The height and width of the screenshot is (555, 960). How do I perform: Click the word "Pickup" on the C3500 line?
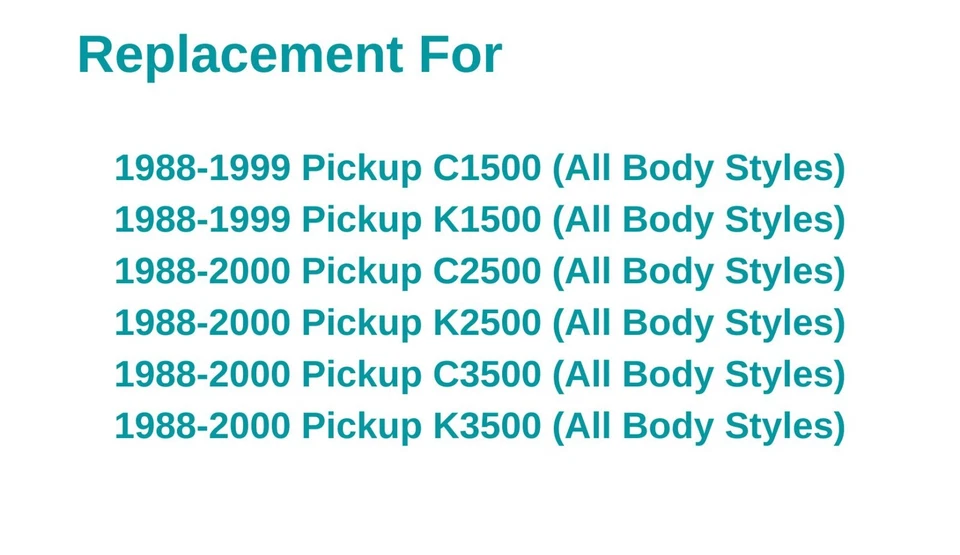point(361,374)
